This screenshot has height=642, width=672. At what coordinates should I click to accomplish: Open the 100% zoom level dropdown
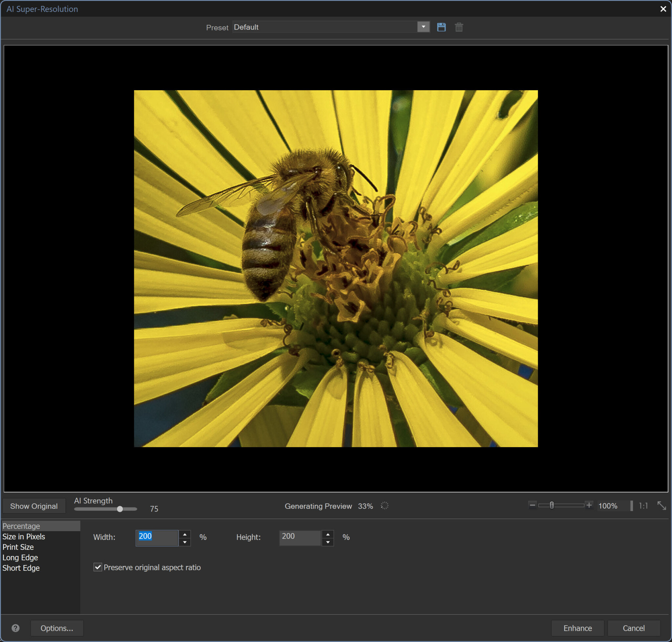click(631, 506)
